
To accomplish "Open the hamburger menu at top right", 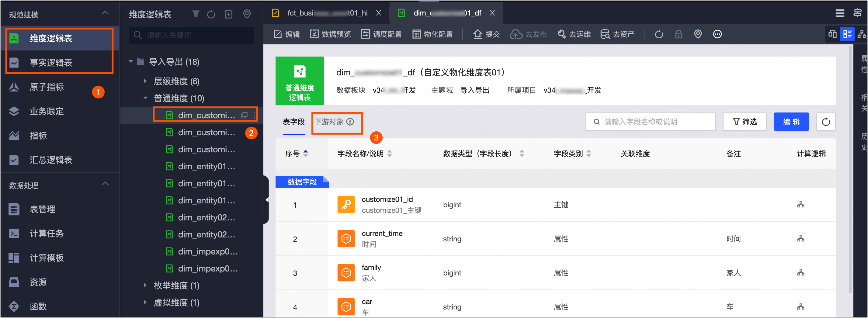I will (840, 13).
